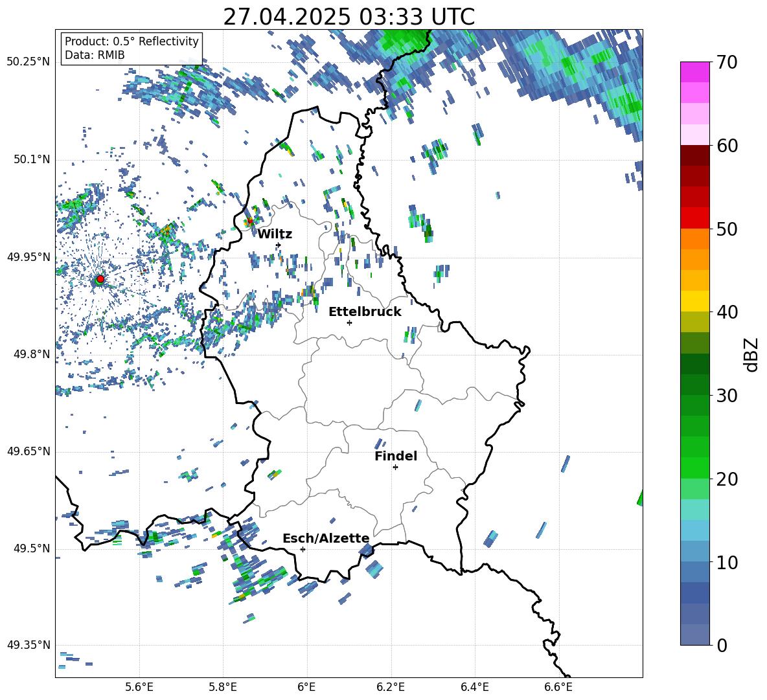The width and height of the screenshot is (767, 700).
Task: Click the Findel city label
Action: click(396, 456)
